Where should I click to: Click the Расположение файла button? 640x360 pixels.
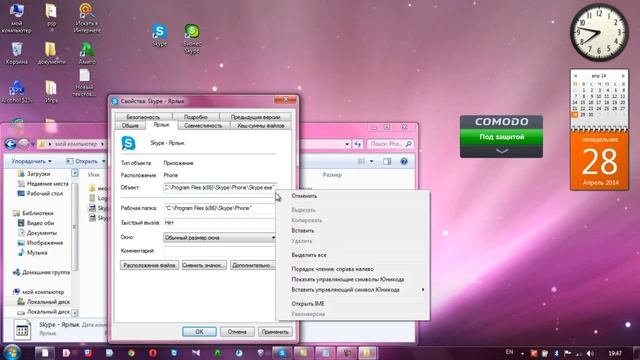point(149,265)
